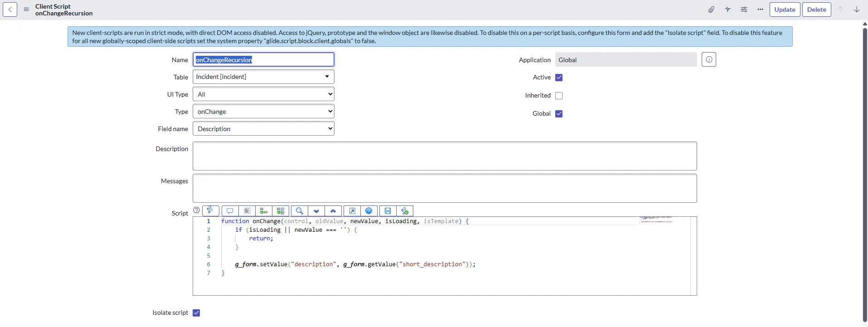The height and width of the screenshot is (327, 868).
Task: Click the search magnifier in script toolbar
Action: (x=299, y=211)
